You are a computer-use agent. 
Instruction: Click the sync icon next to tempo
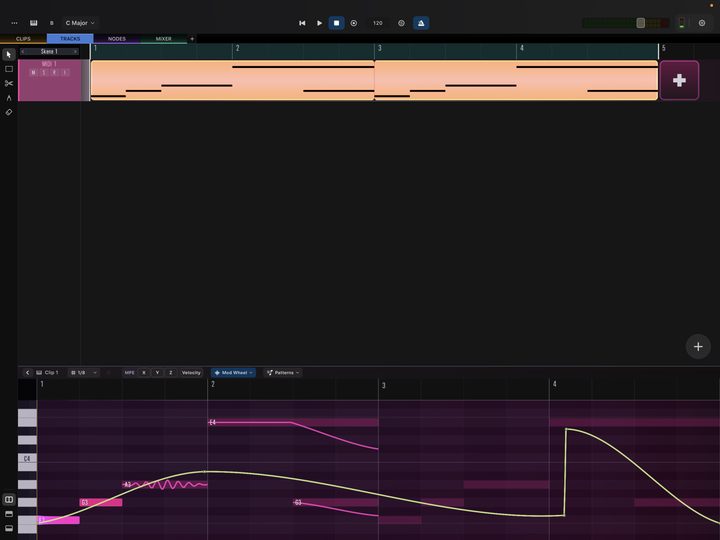[x=401, y=23]
